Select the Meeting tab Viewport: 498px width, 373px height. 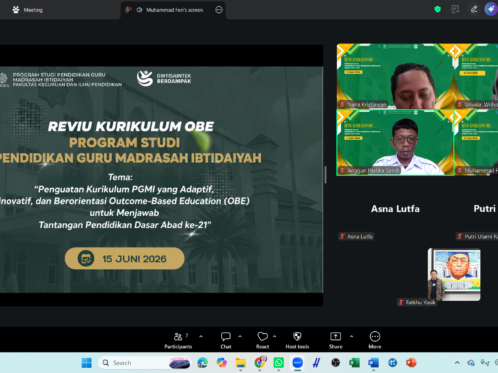pos(28,10)
